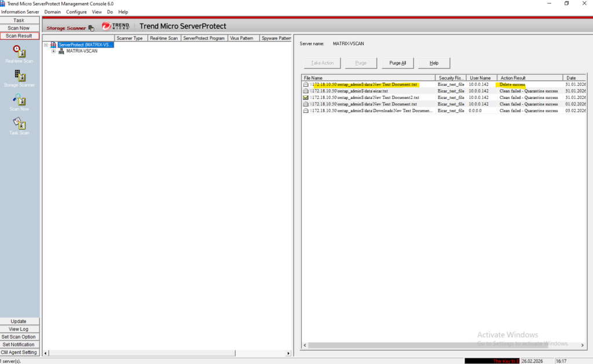Collapse the ServerProtect tree node
Image resolution: width=593 pixels, height=364 pixels.
point(46,45)
